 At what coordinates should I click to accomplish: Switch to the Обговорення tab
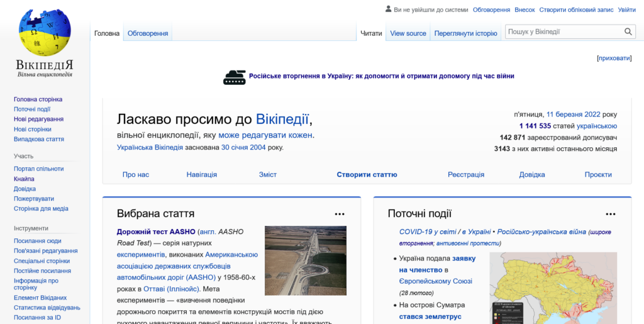pos(147,33)
